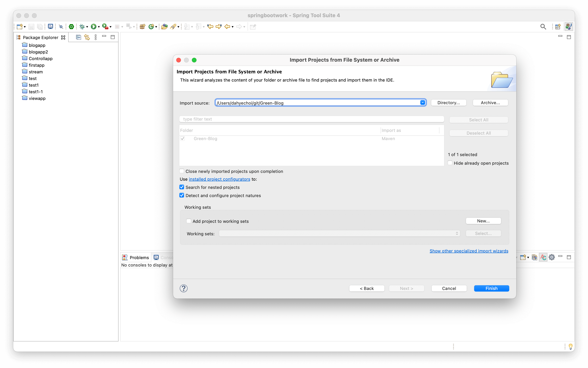Click the dialog help question mark icon
This screenshot has width=588, height=368.
pyautogui.click(x=184, y=288)
